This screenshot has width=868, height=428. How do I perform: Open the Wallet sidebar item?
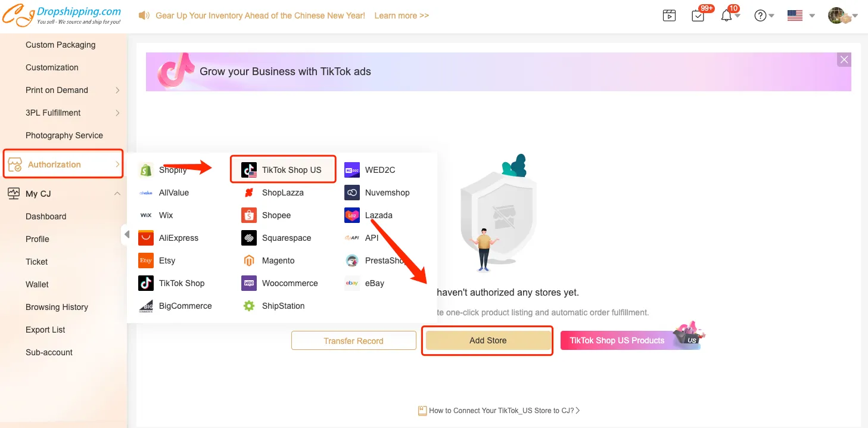tap(37, 284)
